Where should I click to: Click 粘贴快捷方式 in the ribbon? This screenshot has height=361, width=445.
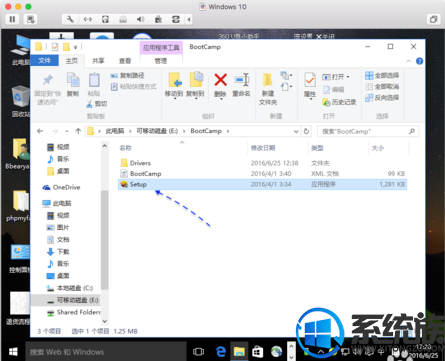tap(134, 87)
